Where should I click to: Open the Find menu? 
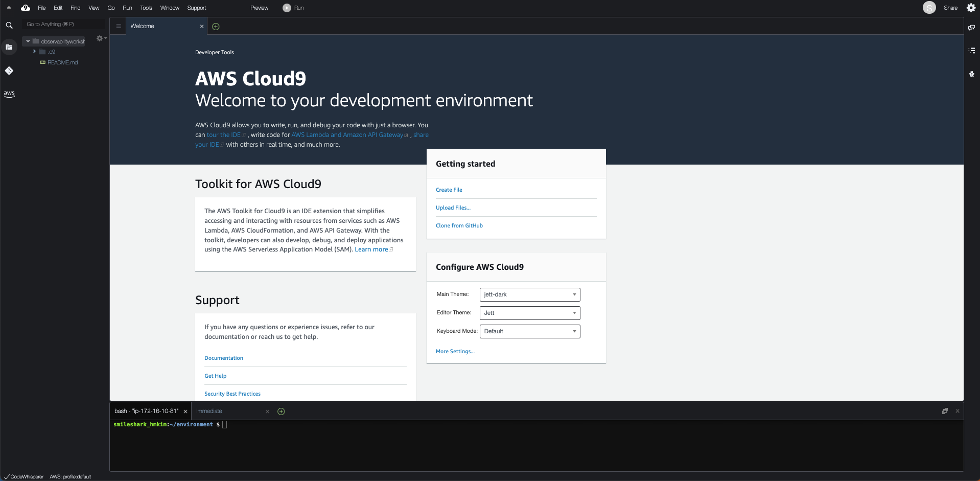coord(75,8)
